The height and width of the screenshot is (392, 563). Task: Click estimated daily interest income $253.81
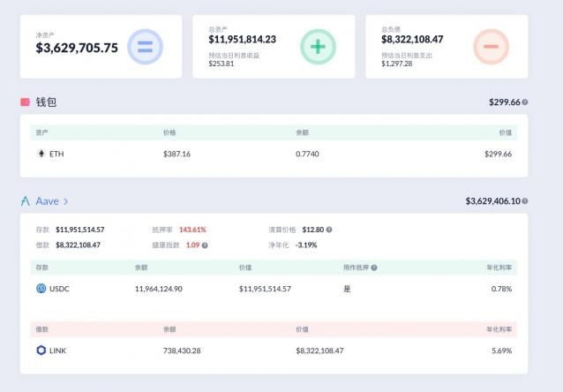point(221,64)
